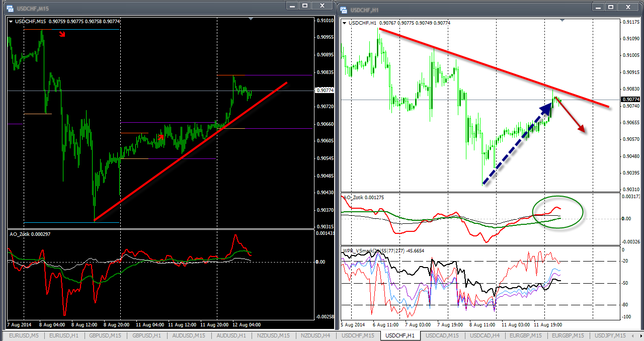Minimize the USDCHF,H1 chart window
The height and width of the screenshot is (341, 644).
(x=597, y=7)
